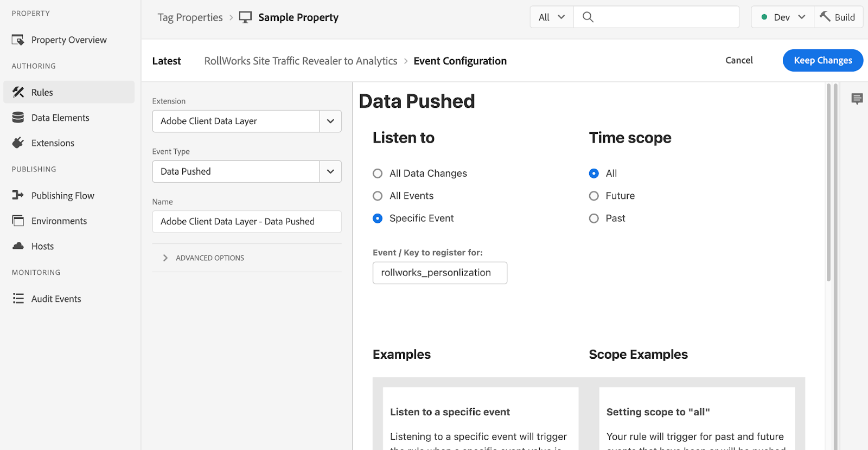This screenshot has height=450, width=868.
Task: Click the Hosts cloud icon
Action: tap(18, 246)
